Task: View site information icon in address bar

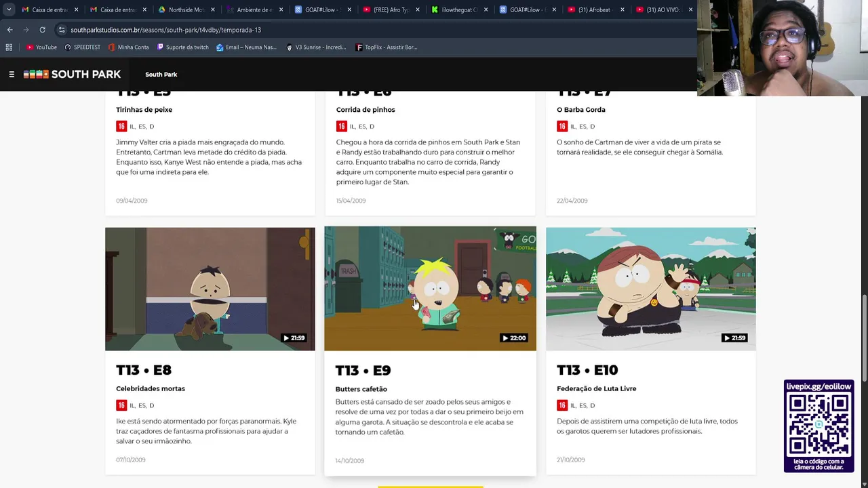Action: 62,30
